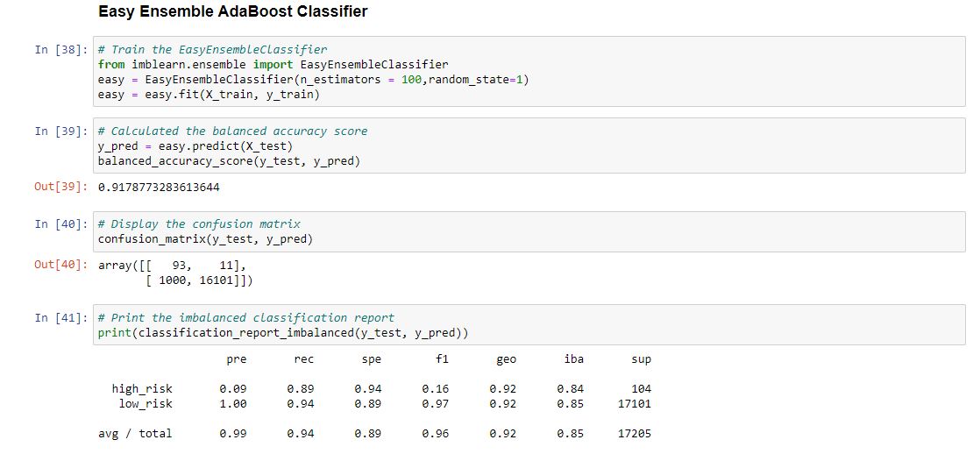Click the In [40] prompt label
The height and width of the screenshot is (454, 980).
point(61,223)
